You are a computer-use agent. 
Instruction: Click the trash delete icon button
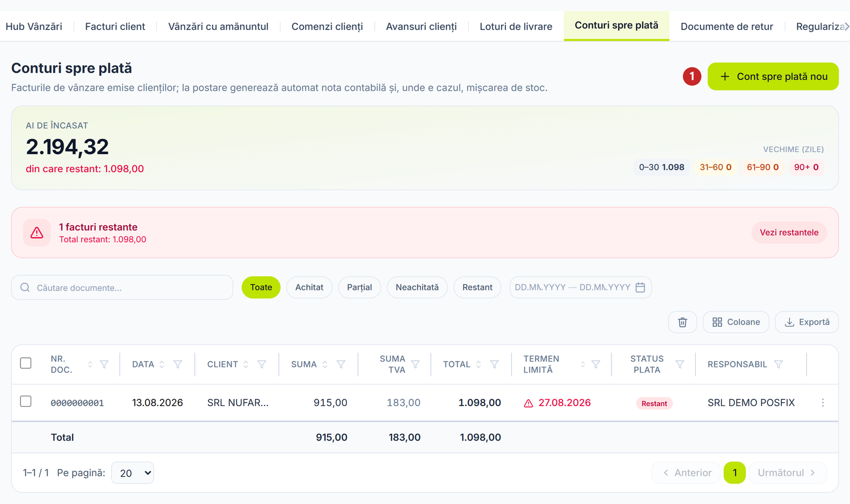click(682, 322)
